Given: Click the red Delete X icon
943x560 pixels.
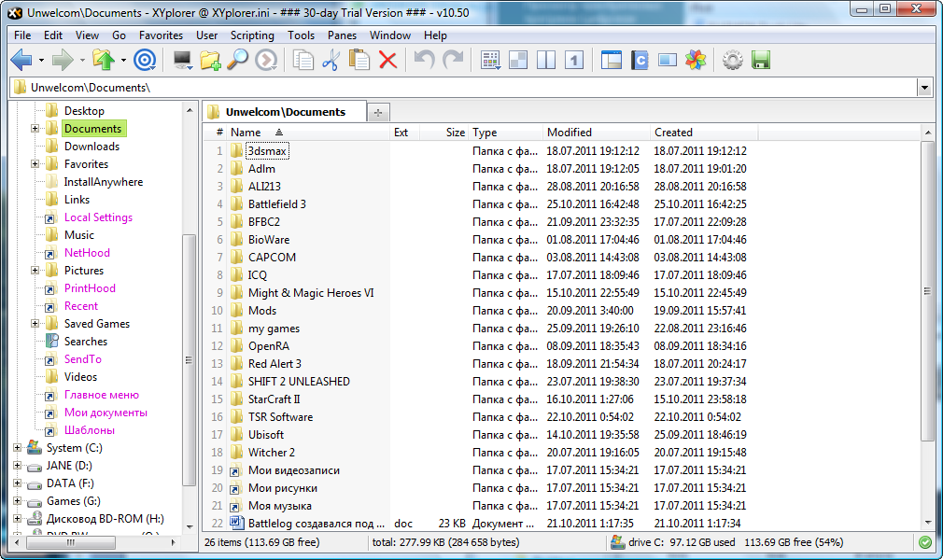Looking at the screenshot, I should click(x=387, y=61).
